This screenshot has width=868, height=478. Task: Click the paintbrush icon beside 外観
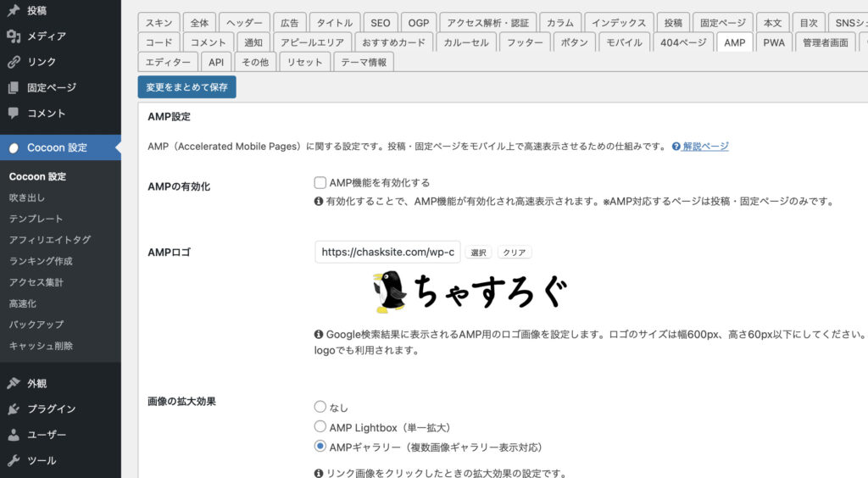coord(14,383)
